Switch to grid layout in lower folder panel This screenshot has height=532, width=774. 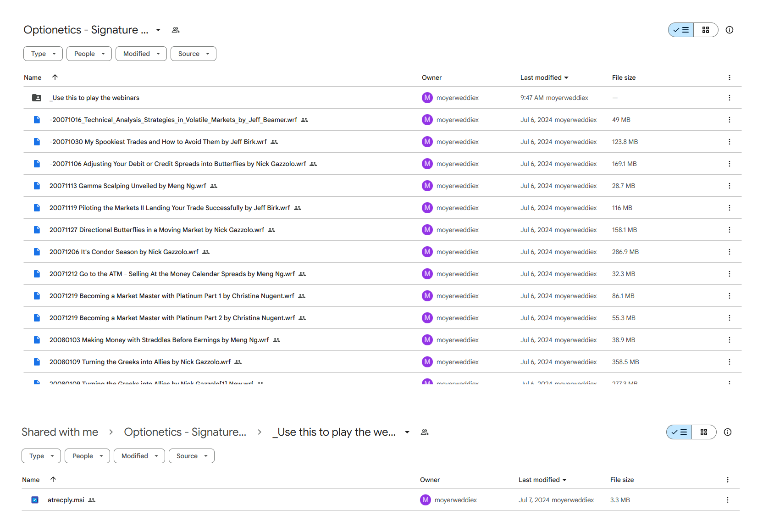(704, 432)
